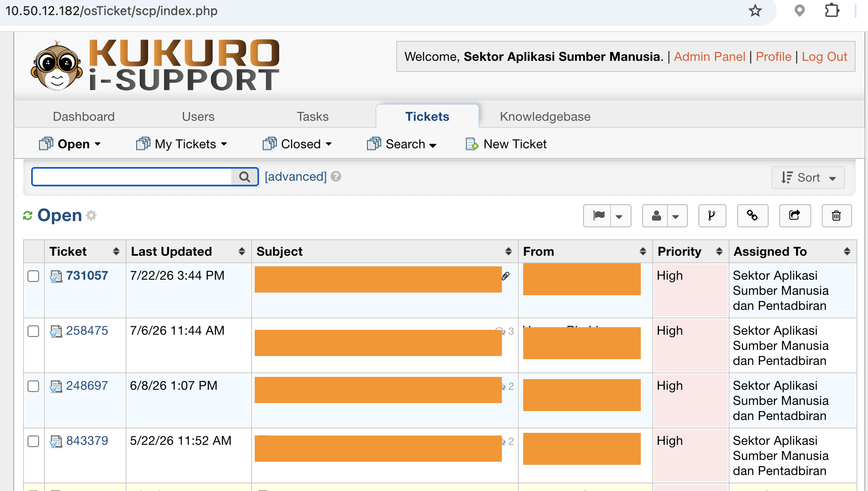Click High priority cell of ticket 843379

click(690, 455)
